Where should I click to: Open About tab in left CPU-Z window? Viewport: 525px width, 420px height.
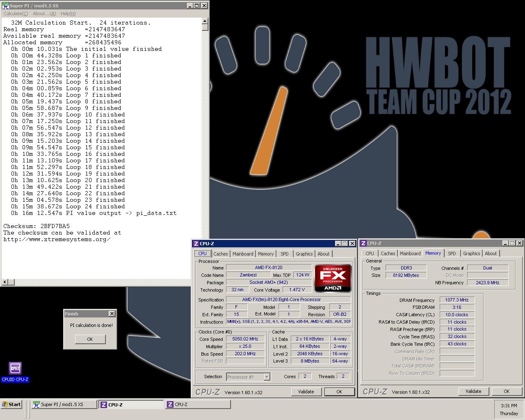pyautogui.click(x=324, y=254)
